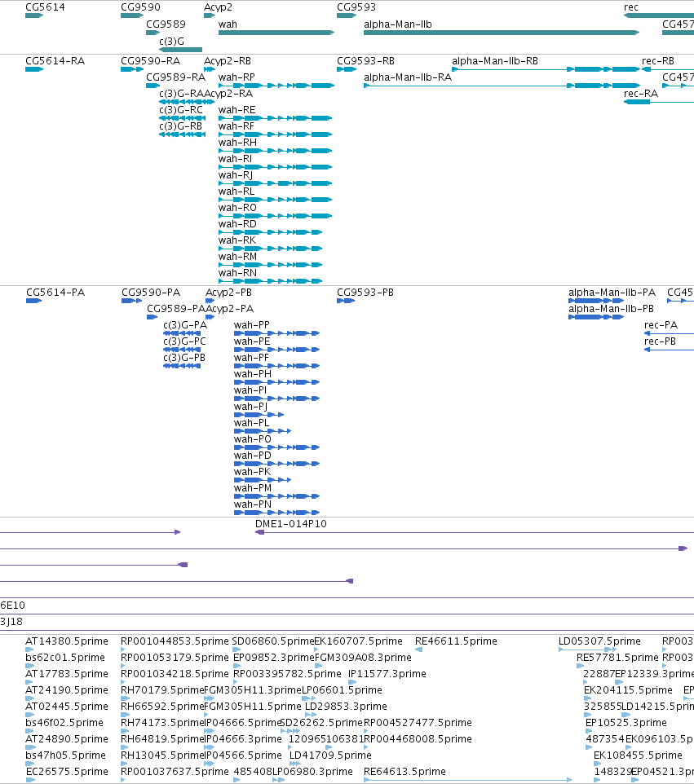Image resolution: width=694 pixels, height=784 pixels.
Task: Select the alpha-Man-IIb-PB protein label
Action: point(612,309)
